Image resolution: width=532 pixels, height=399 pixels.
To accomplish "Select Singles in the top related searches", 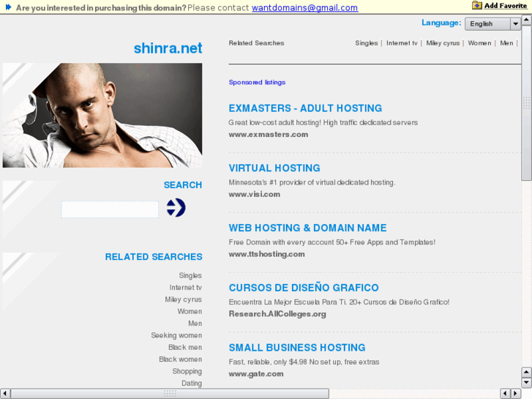I will point(367,43).
